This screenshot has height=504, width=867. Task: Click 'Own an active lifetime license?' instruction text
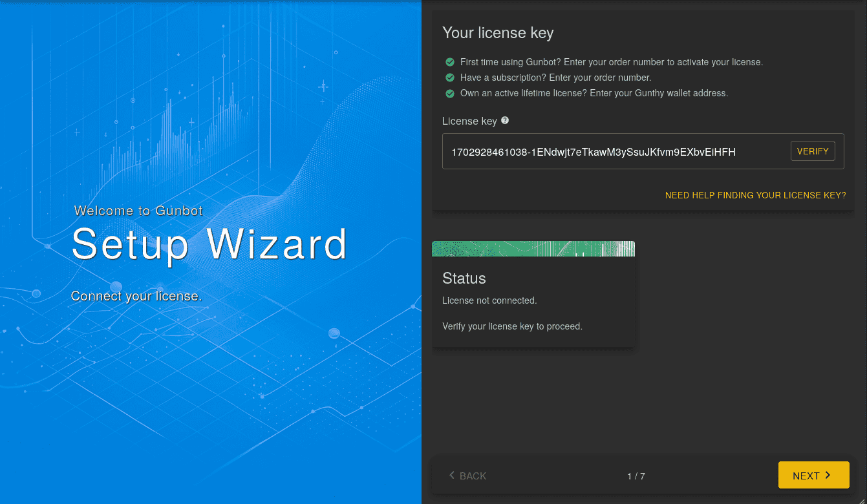click(594, 93)
